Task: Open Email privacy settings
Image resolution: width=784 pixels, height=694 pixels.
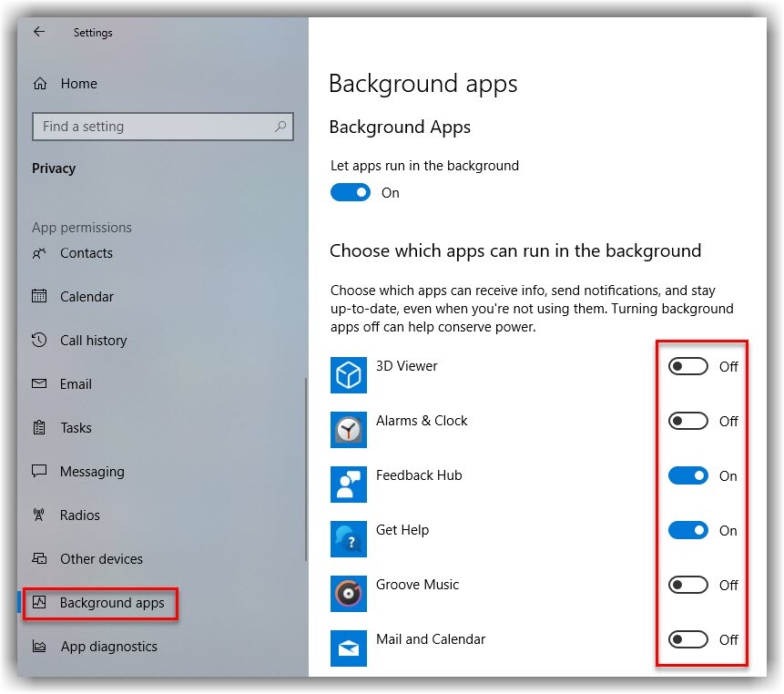Action: (76, 384)
